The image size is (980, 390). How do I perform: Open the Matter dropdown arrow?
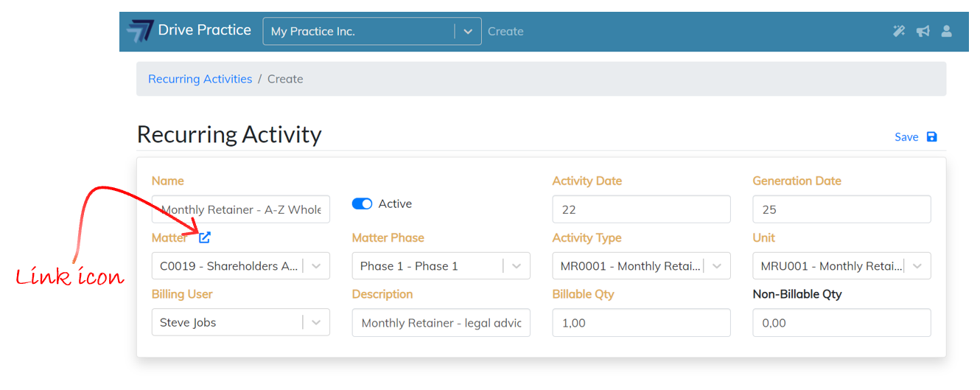(316, 266)
